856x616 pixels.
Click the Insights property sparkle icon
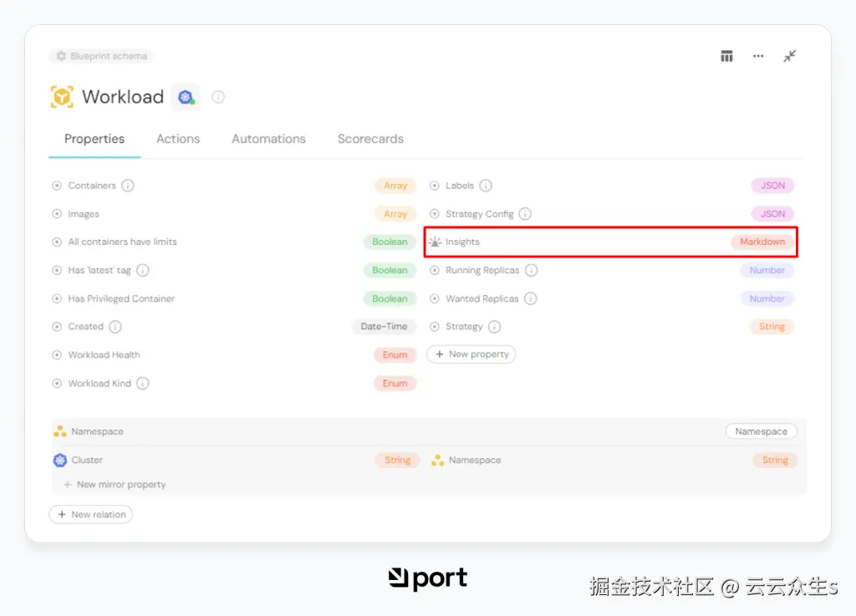435,242
